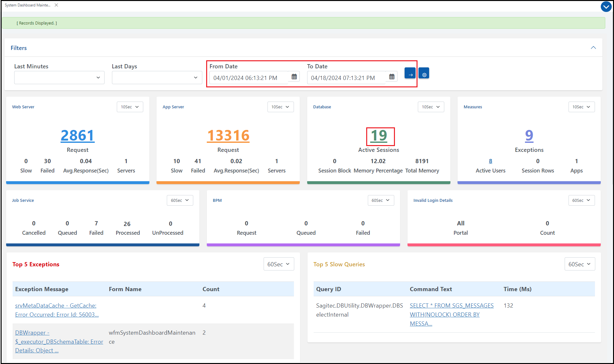Click the Web Server request count 2861
Viewport: 614px width, 364px height.
pyautogui.click(x=77, y=136)
